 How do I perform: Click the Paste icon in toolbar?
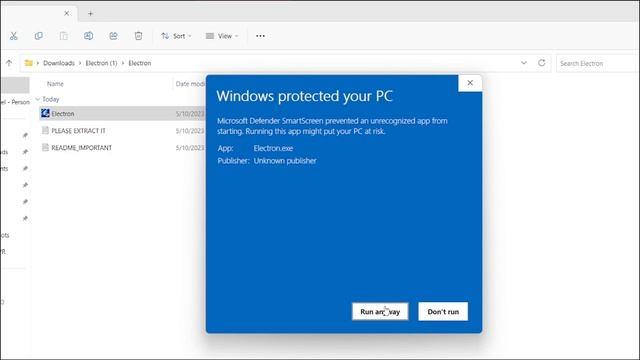pos(64,36)
